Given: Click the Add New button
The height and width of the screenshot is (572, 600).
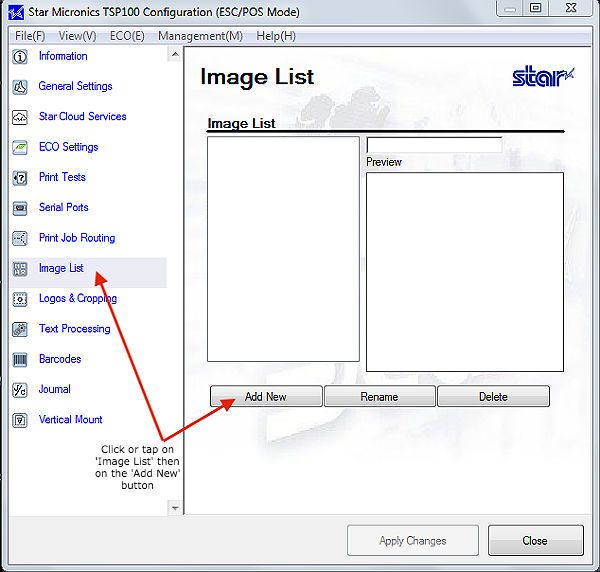Looking at the screenshot, I should (266, 396).
